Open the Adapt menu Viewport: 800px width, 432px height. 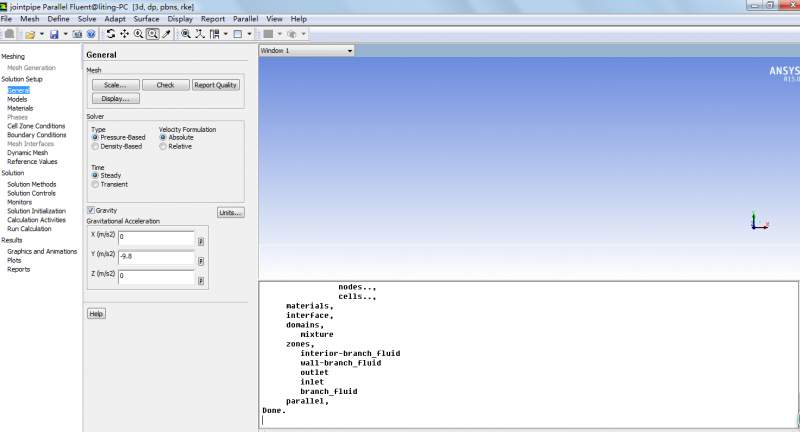pos(115,19)
